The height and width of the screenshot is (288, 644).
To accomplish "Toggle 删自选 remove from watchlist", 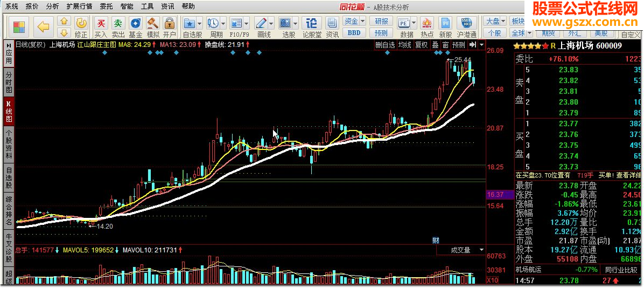I will click(386, 45).
